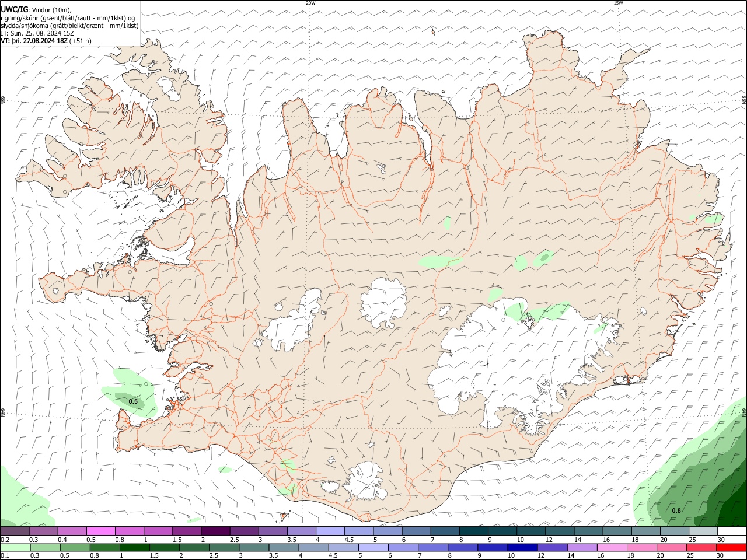Pick the lavender swatch labeled 4 in purple row
This screenshot has width=747, height=560.
pyautogui.click(x=330, y=531)
